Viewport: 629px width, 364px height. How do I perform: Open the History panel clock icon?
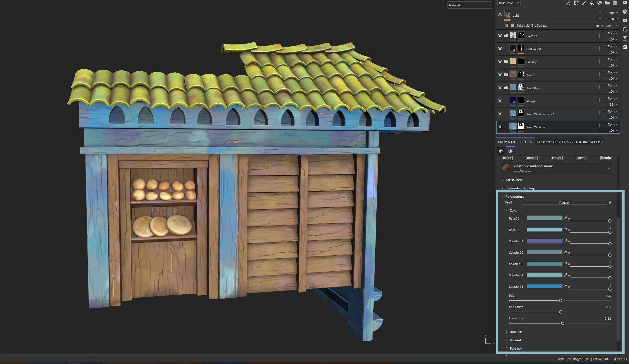(625, 29)
